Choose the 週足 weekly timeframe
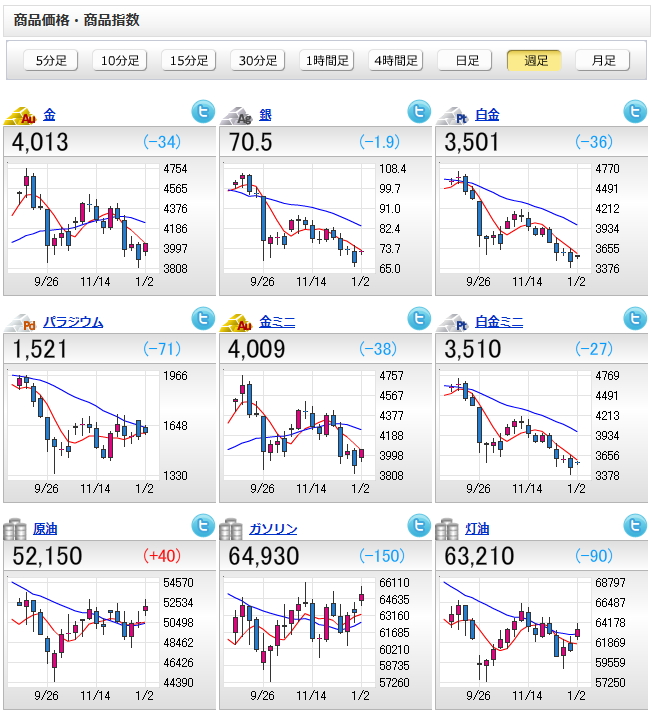The image size is (651, 718). tap(534, 60)
